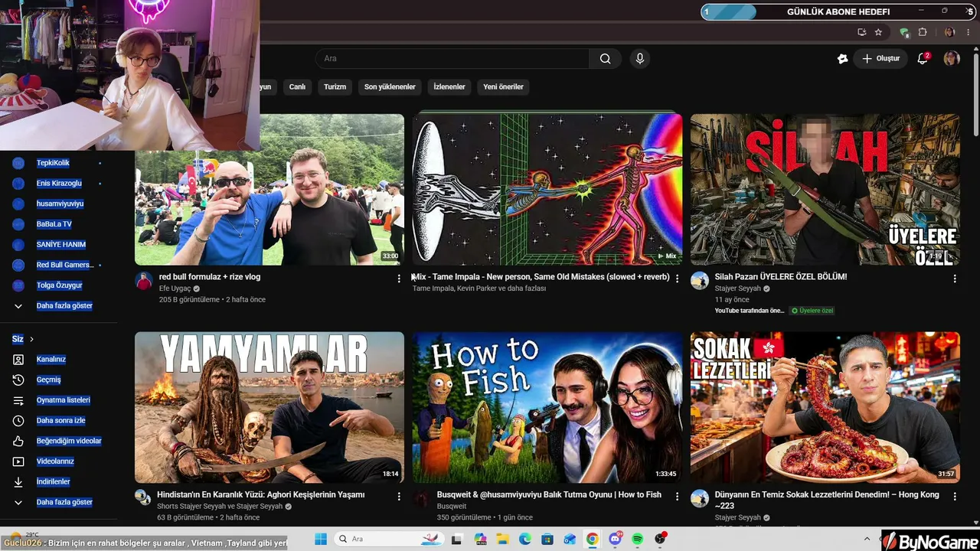Select the Canlı filter chip
The image size is (980, 551).
(297, 87)
